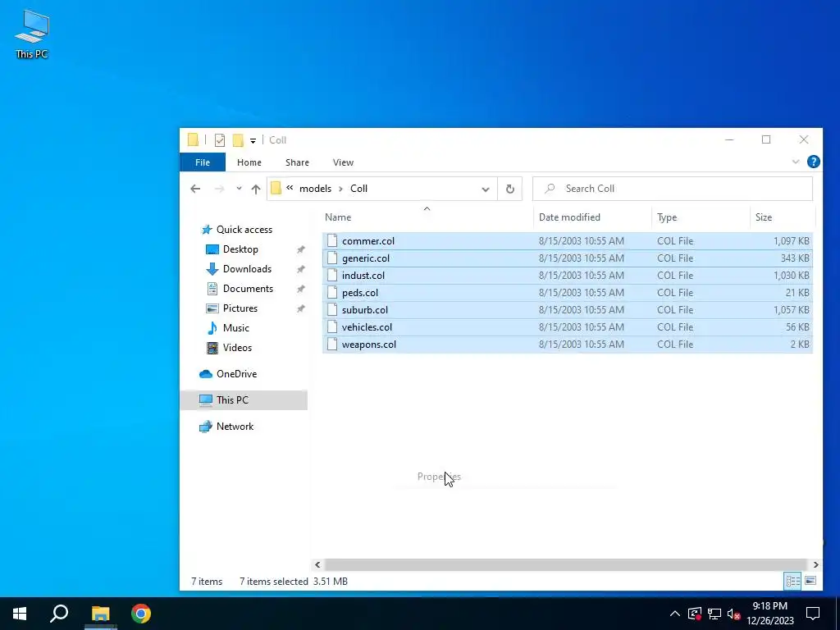Switch to Large icons view layout icon
This screenshot has height=630, width=840.
point(810,581)
